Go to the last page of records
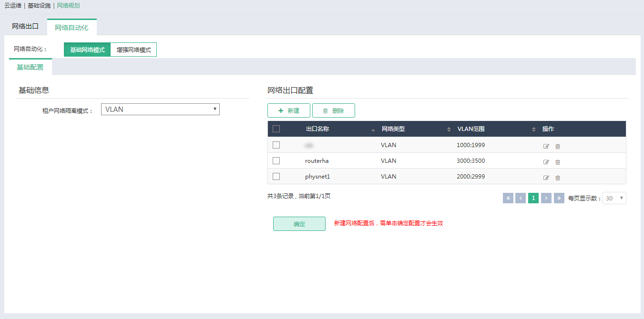Image resolution: width=644 pixels, height=319 pixels. pyautogui.click(x=559, y=198)
